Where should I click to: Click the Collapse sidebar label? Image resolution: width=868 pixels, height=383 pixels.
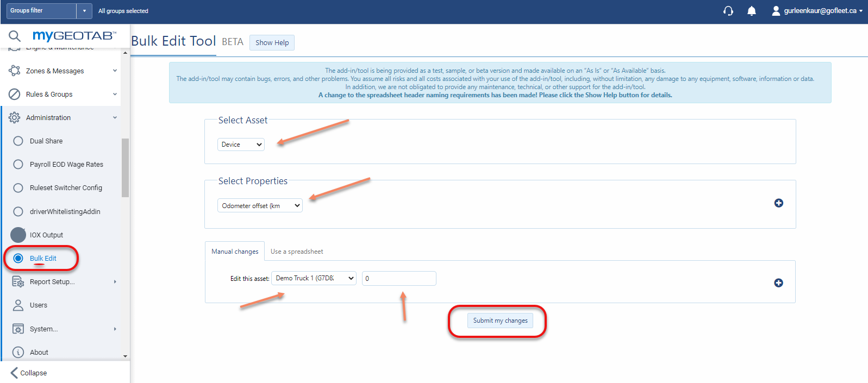34,373
